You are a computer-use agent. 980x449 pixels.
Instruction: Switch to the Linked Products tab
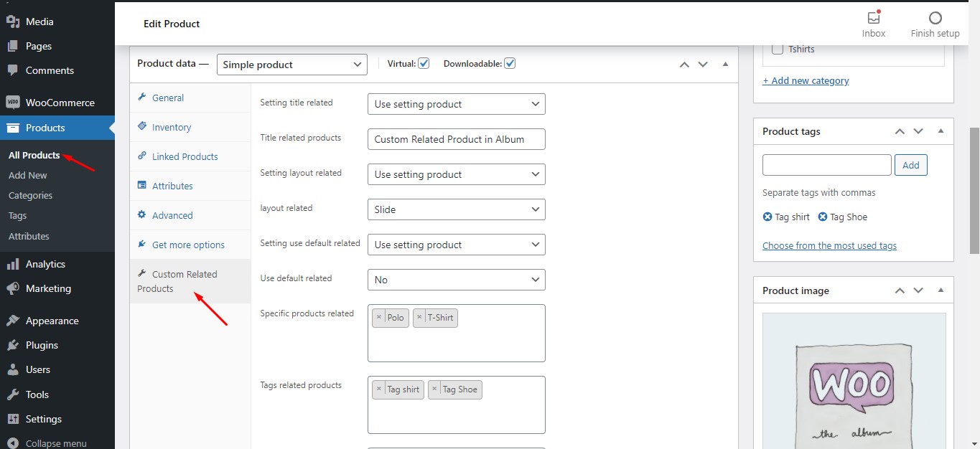(185, 156)
